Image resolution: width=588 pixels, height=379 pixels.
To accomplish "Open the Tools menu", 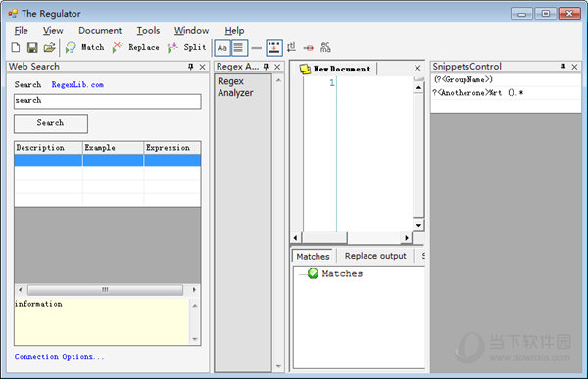I will click(148, 31).
